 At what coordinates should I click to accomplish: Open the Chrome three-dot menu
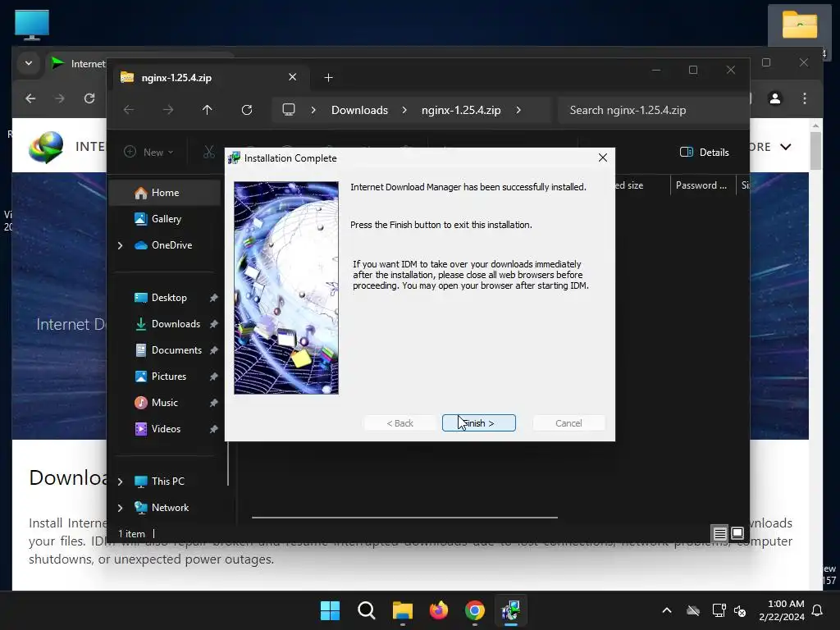pyautogui.click(x=804, y=98)
